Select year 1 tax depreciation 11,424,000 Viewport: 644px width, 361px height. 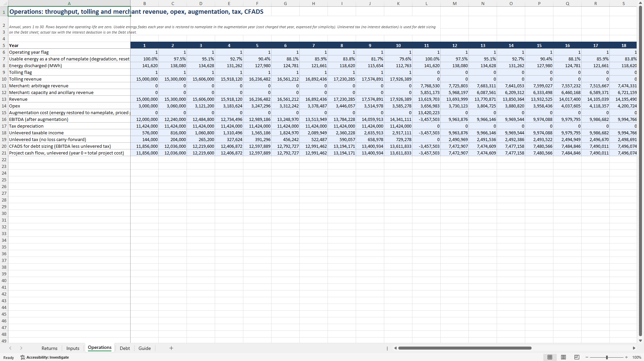(x=145, y=126)
